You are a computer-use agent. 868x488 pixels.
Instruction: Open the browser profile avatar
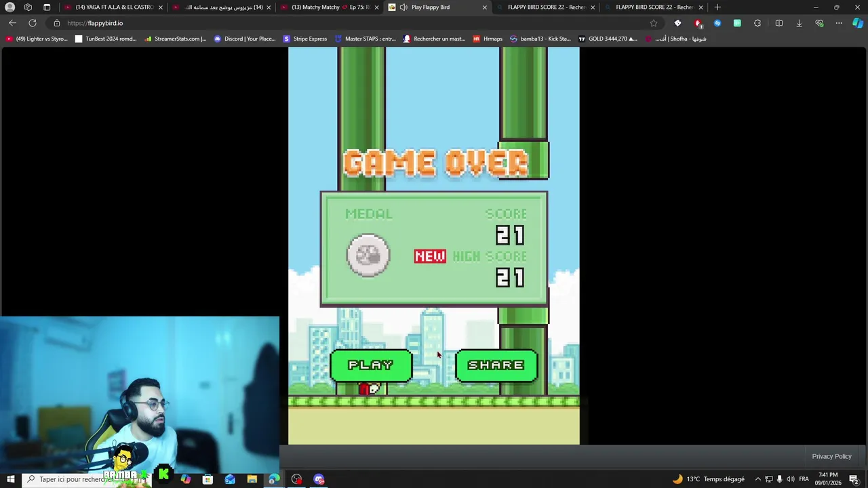pyautogui.click(x=9, y=7)
